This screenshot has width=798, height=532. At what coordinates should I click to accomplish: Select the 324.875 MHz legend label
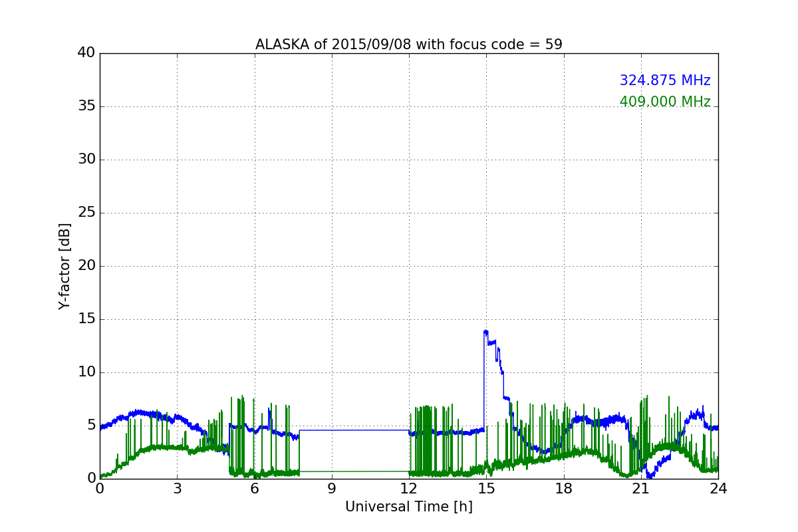coord(665,80)
